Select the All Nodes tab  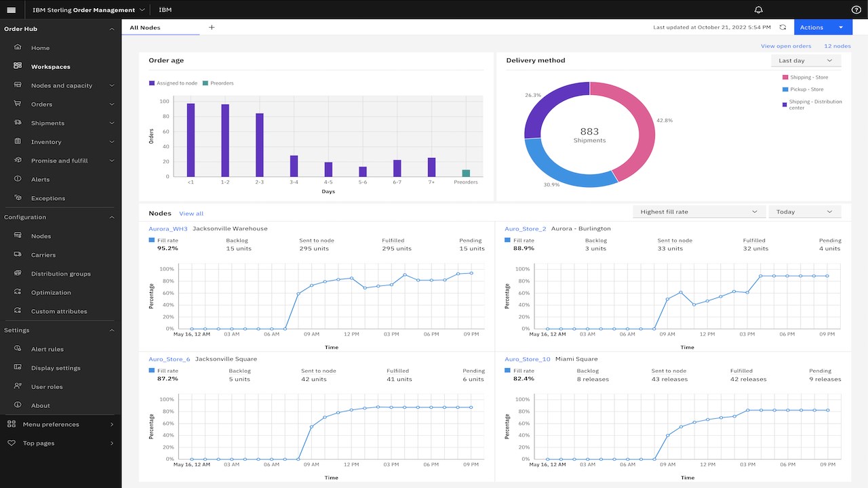161,27
